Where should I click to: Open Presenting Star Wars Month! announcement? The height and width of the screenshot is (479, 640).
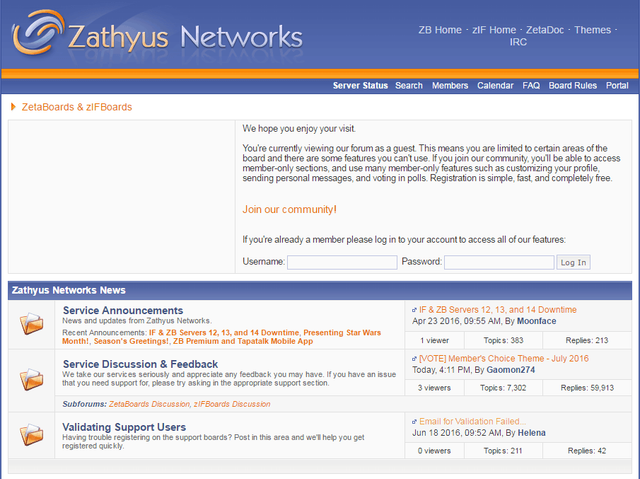click(222, 337)
